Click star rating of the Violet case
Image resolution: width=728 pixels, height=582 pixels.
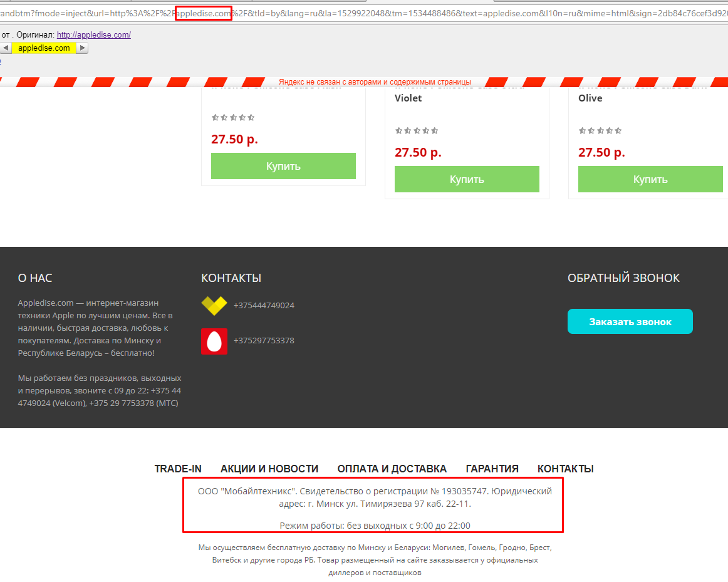417,131
